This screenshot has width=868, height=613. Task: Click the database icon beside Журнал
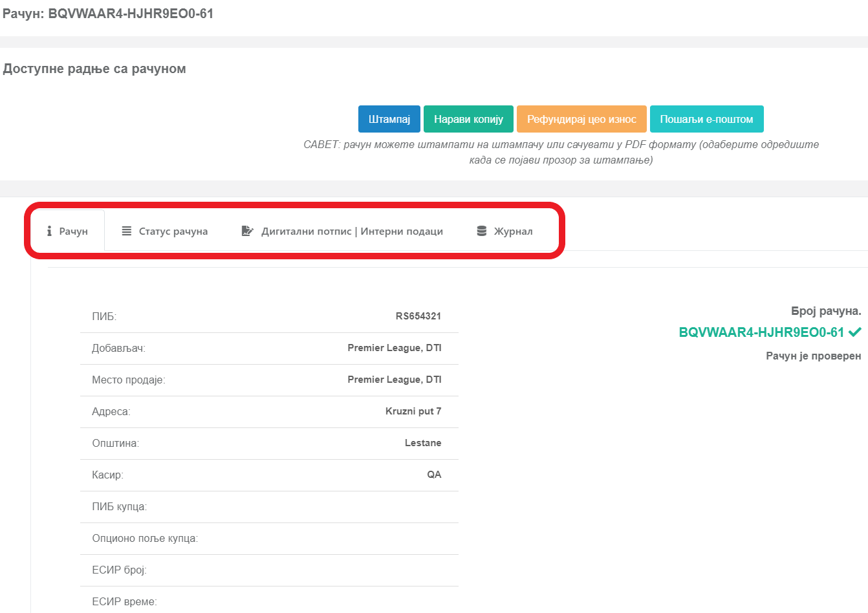(x=481, y=231)
